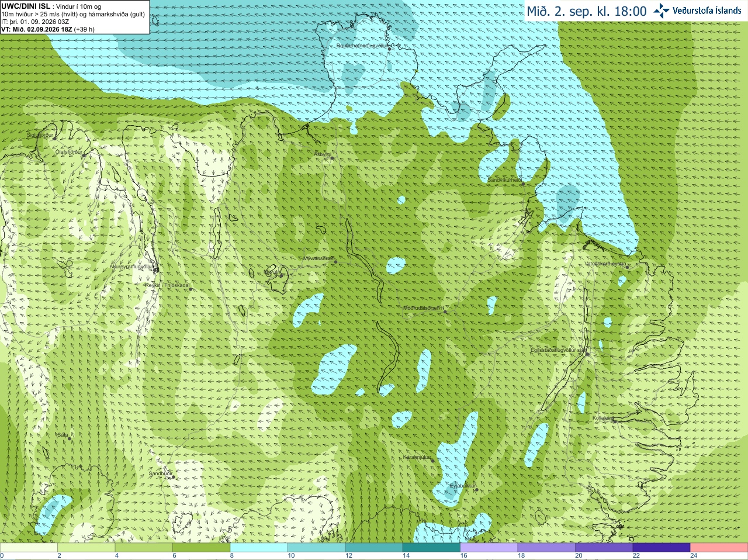Click the Veðurstofa Íslands logo icon
This screenshot has width=748, height=560.
pos(662,11)
